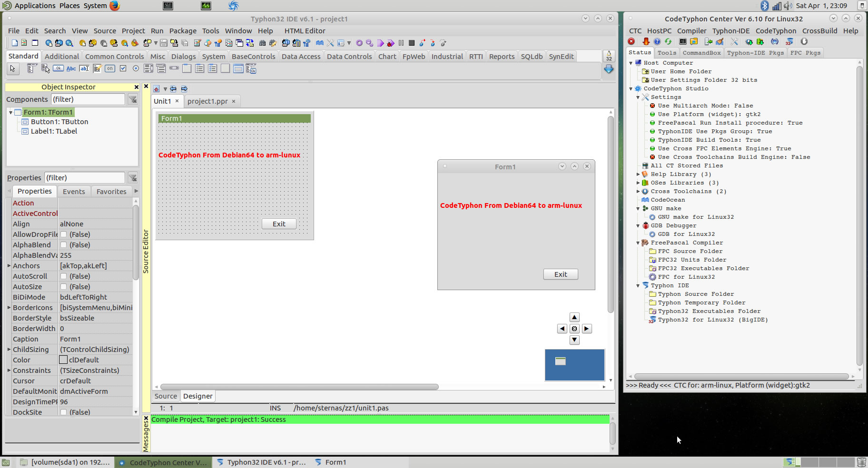The height and width of the screenshot is (468, 868).
Task: Click the Exit button in the form designer
Action: [279, 224]
